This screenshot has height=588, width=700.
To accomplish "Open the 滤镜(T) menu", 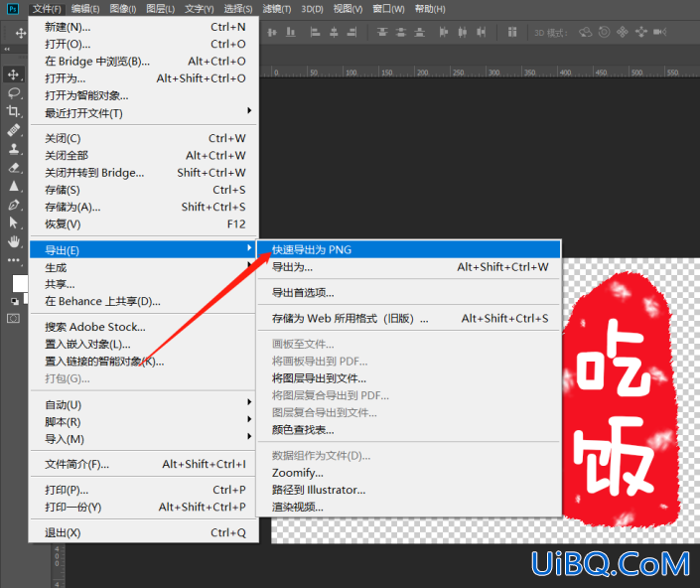I will tap(277, 9).
